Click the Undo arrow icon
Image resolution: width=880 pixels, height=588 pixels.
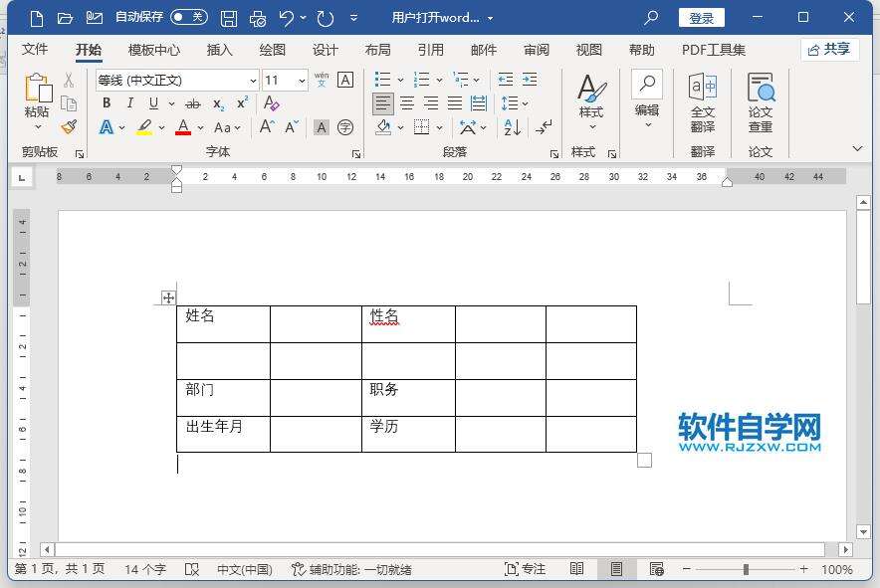click(287, 19)
